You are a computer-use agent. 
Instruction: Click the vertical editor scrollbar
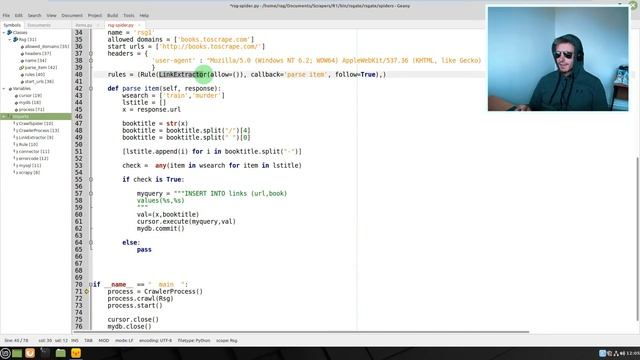[637, 239]
